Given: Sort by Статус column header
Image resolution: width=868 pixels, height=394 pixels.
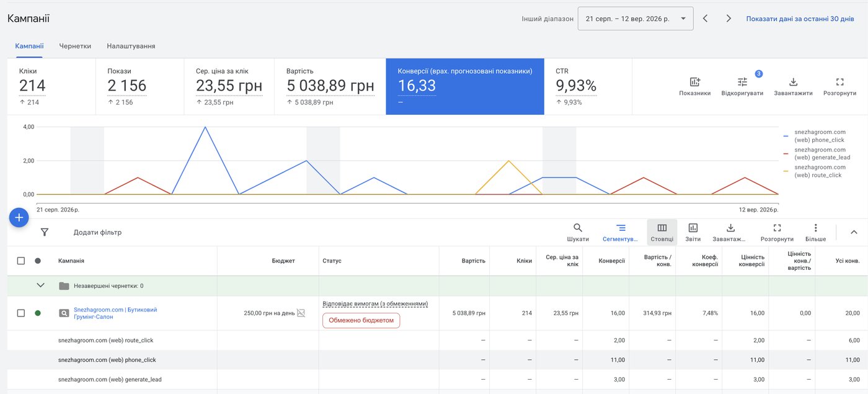Looking at the screenshot, I should tap(332, 261).
